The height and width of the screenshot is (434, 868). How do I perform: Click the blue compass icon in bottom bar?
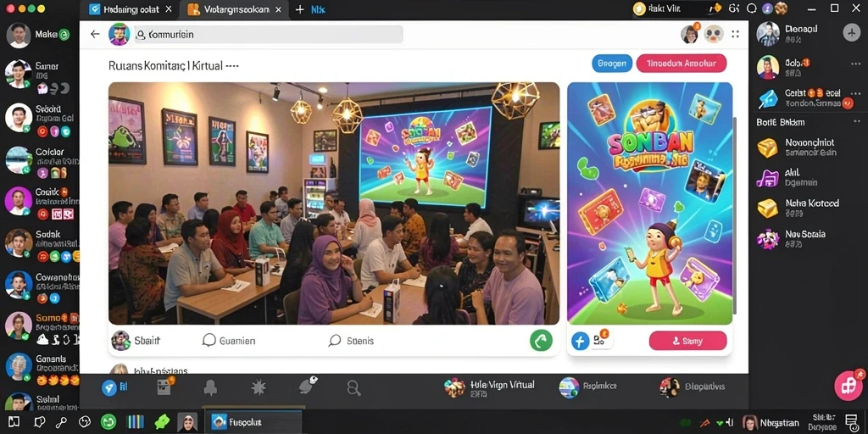(x=109, y=387)
